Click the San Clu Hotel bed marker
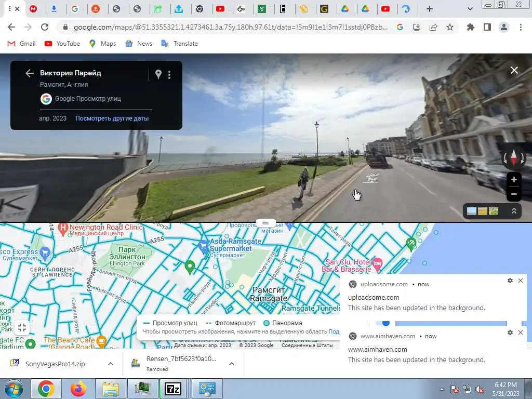 [378, 264]
